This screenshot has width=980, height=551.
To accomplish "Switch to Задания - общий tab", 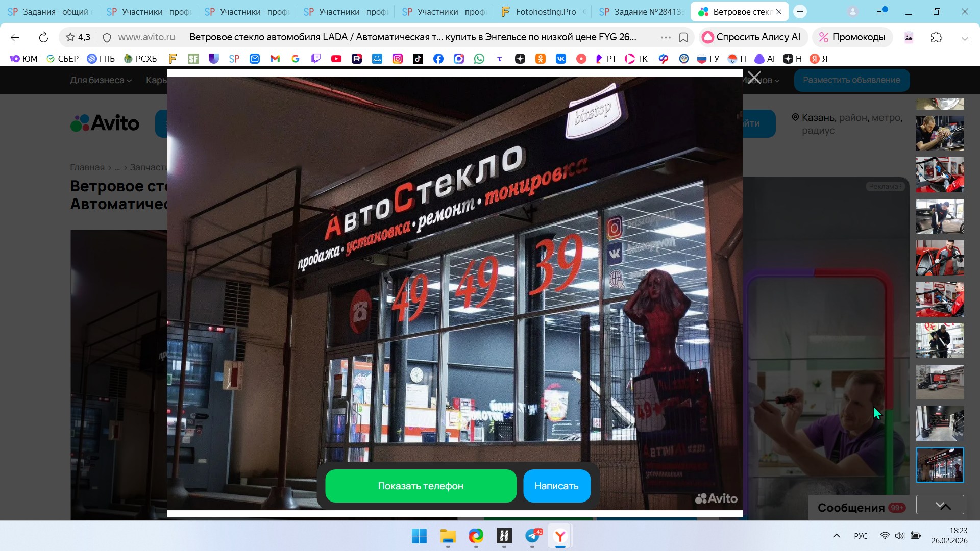I will [x=50, y=12].
